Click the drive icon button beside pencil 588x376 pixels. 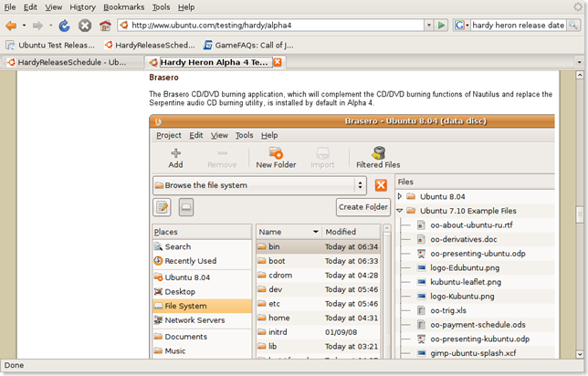point(186,207)
